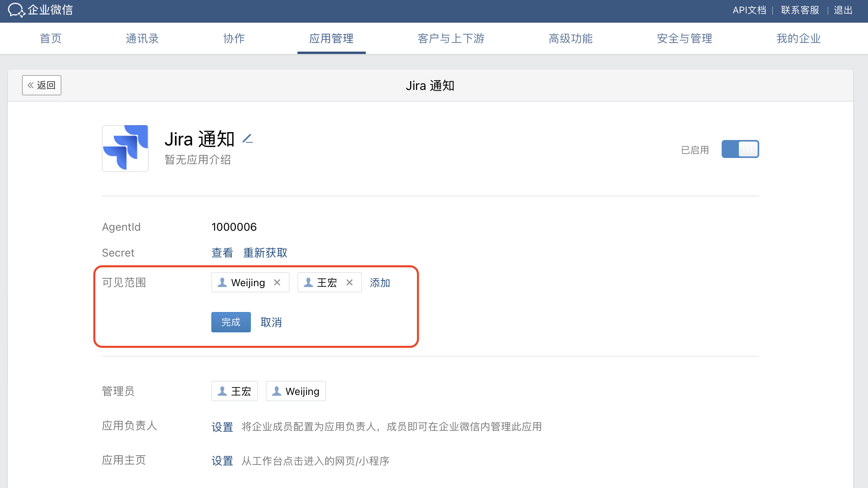The width and height of the screenshot is (868, 488).
Task: Click 设置 for 应用主页
Action: click(x=222, y=461)
